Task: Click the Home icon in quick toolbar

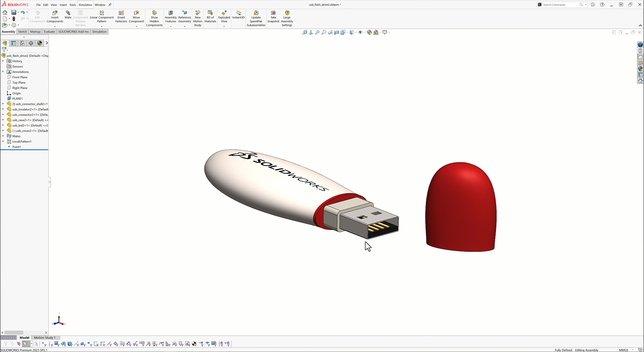Action: (x=5, y=12)
